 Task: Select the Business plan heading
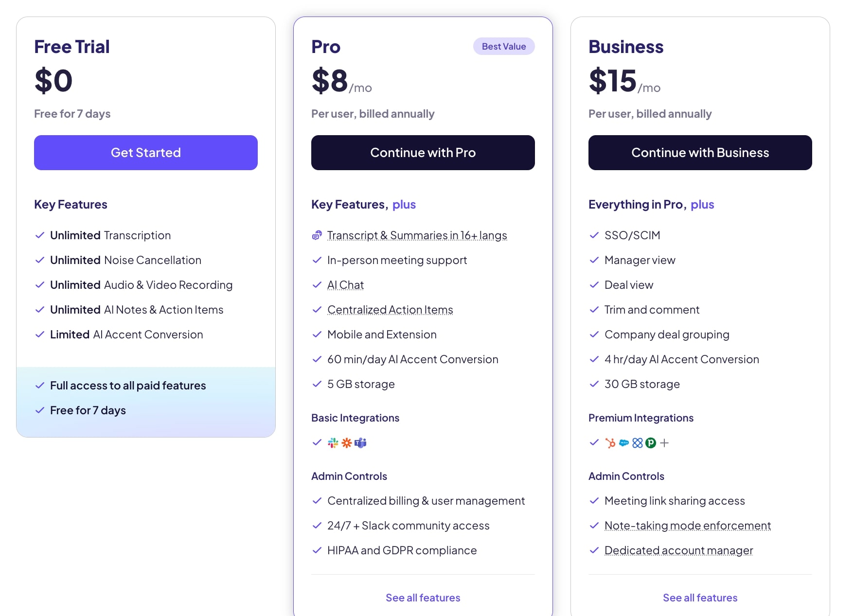[626, 47]
